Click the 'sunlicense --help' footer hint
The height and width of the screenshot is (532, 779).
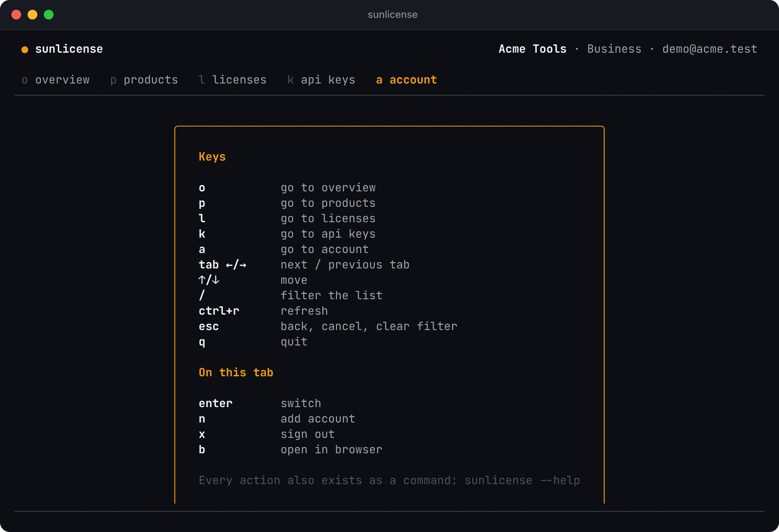522,481
